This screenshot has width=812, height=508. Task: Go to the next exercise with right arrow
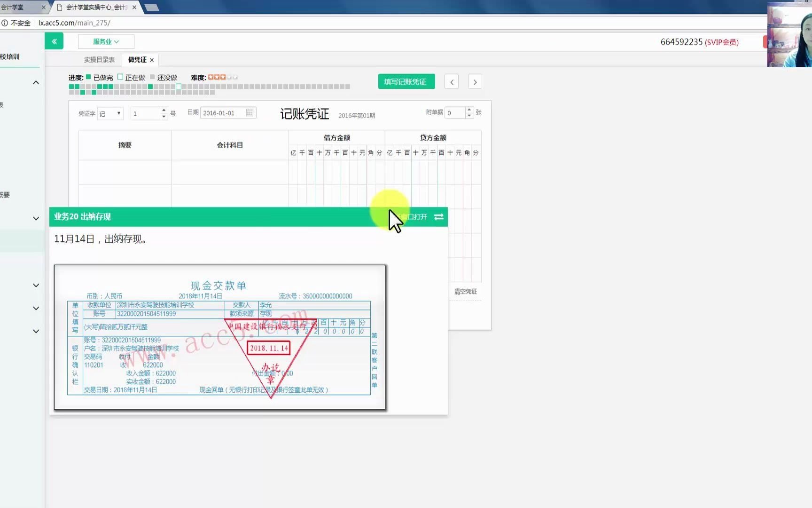point(475,82)
